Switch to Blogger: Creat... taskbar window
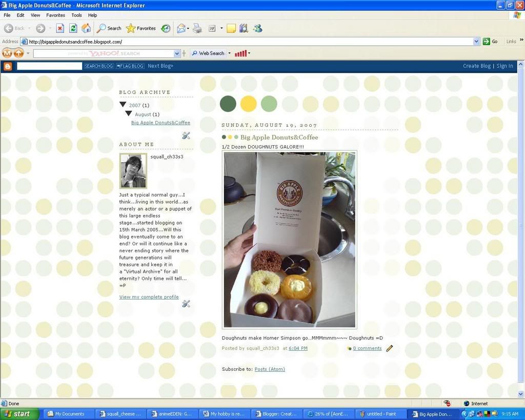The width and height of the screenshot is (525, 420). pyautogui.click(x=276, y=414)
